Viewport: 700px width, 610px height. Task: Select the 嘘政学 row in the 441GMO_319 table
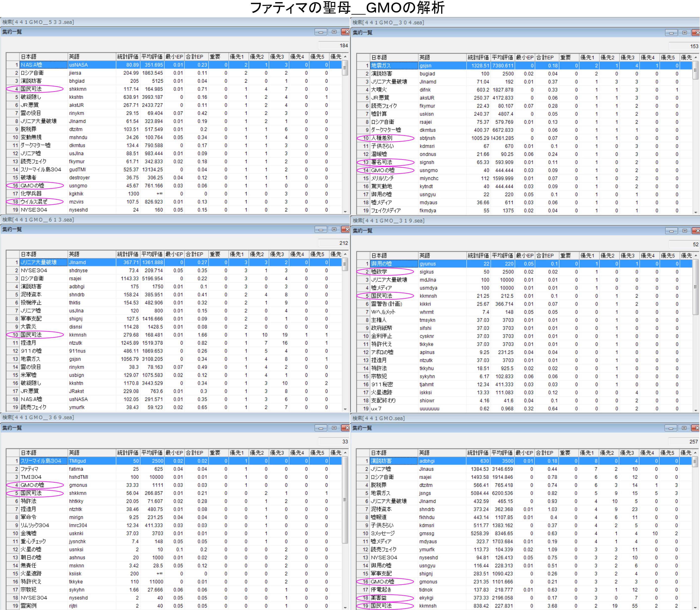tap(379, 272)
